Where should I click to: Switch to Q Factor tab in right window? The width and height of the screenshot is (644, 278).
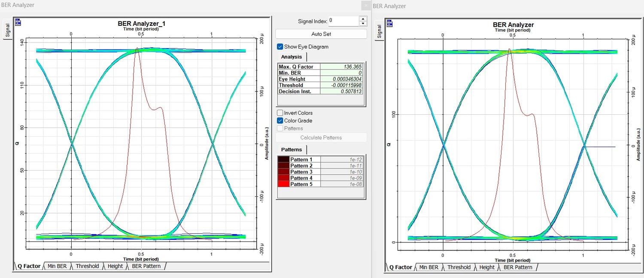tap(401, 267)
